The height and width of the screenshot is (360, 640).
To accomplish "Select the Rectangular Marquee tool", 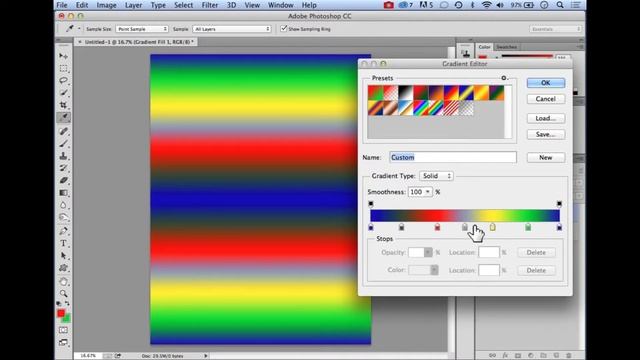I will click(x=63, y=68).
